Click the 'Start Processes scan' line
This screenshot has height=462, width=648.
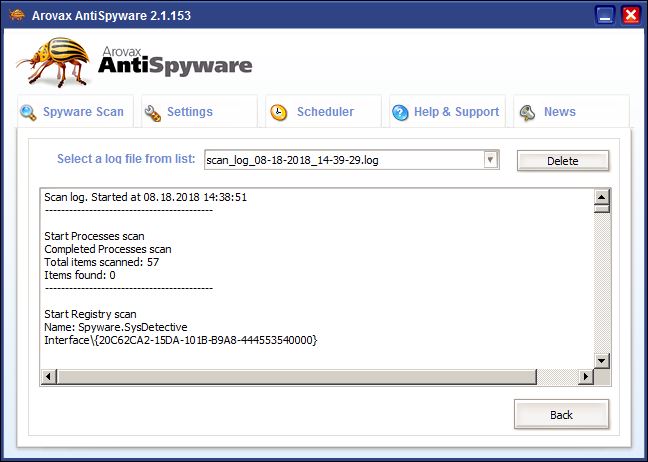pyautogui.click(x=94, y=236)
